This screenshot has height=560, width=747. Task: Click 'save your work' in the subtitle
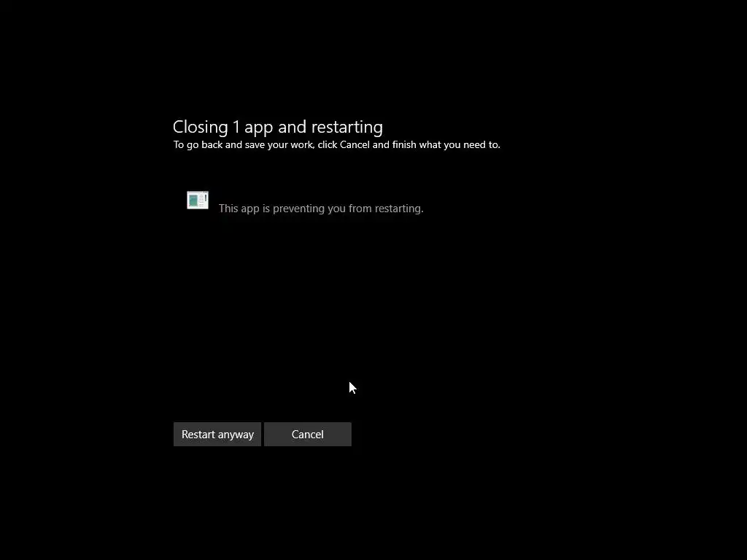(x=279, y=145)
